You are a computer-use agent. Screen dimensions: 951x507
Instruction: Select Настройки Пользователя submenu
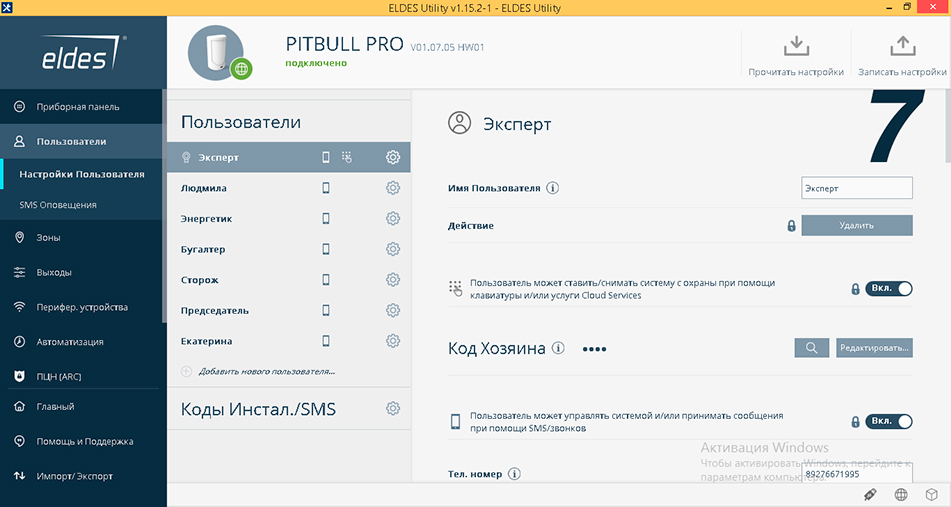81,174
